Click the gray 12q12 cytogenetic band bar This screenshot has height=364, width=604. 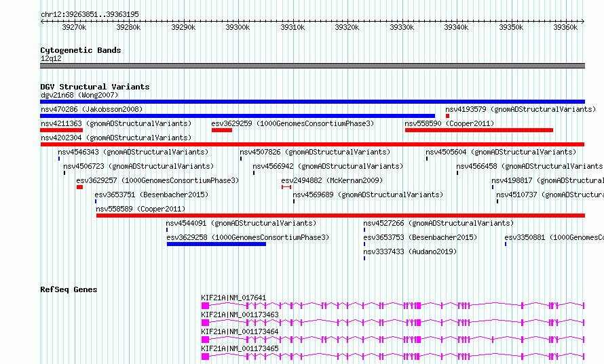pos(312,66)
